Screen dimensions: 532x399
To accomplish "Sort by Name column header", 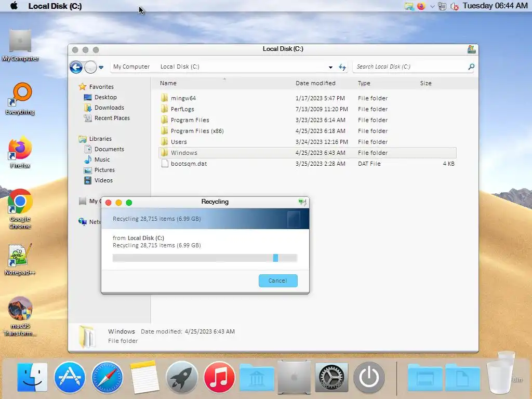I will [168, 83].
